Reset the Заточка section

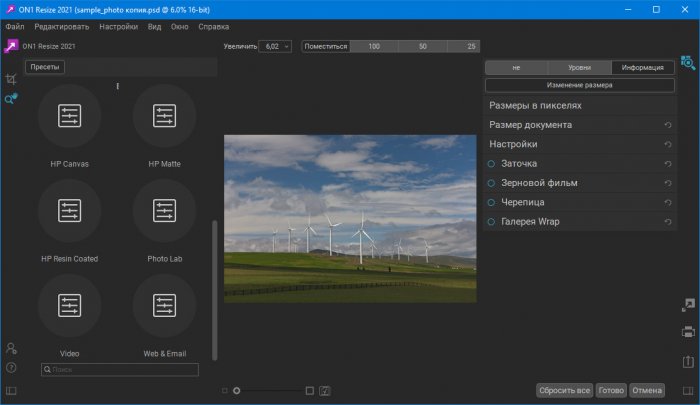[668, 164]
